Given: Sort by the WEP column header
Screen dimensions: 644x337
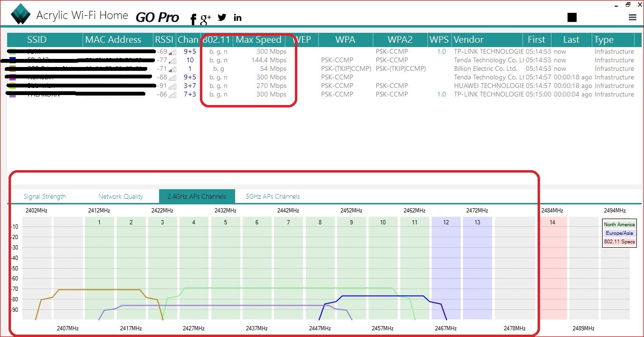Looking at the screenshot, I should click(302, 40).
